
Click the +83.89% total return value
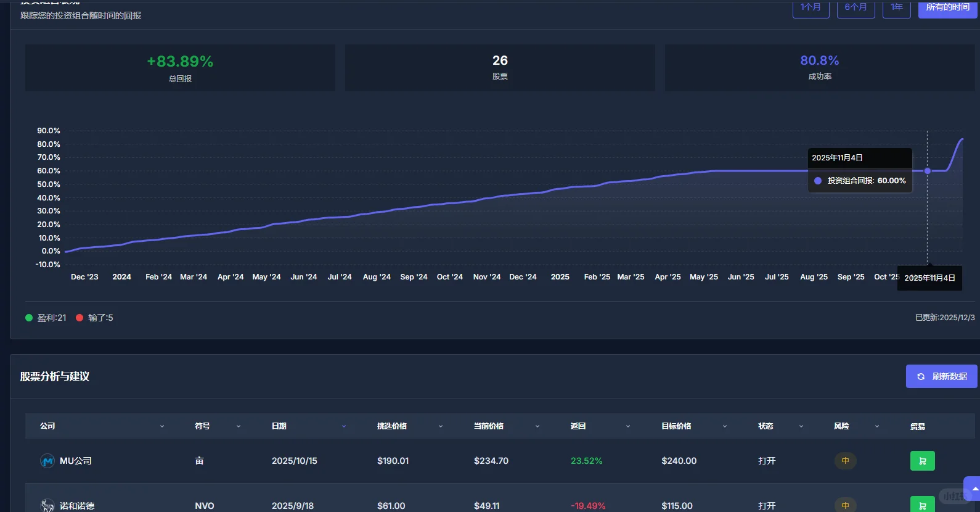(180, 62)
